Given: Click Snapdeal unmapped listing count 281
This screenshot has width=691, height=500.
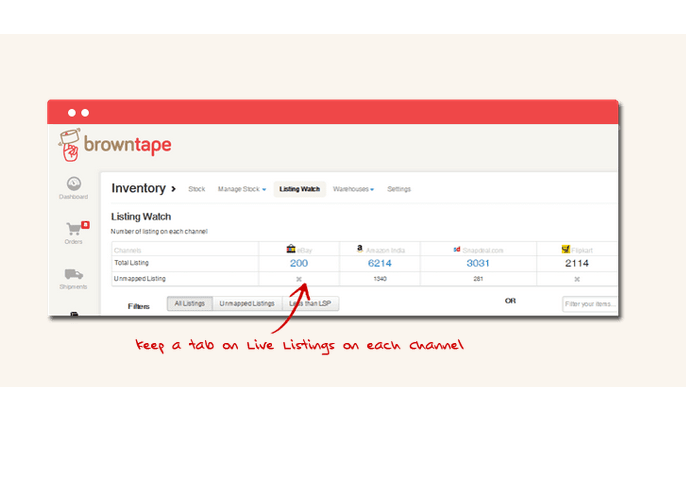Looking at the screenshot, I should 478,279.
